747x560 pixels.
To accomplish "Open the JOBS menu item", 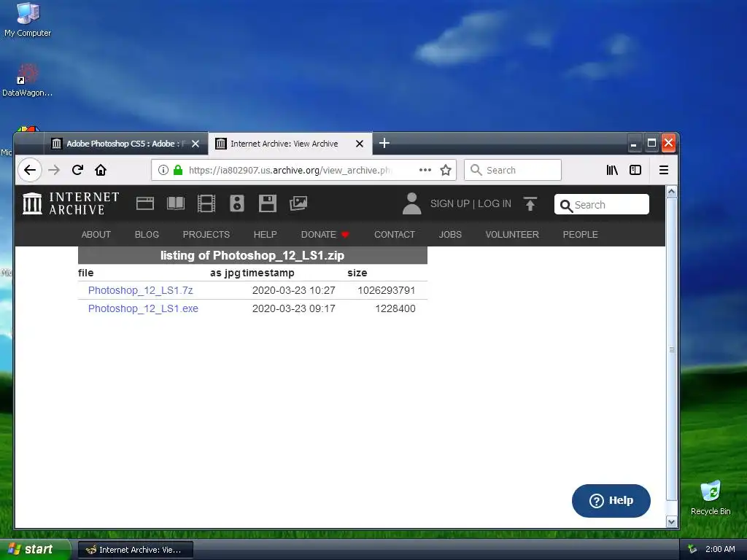I will coord(450,234).
